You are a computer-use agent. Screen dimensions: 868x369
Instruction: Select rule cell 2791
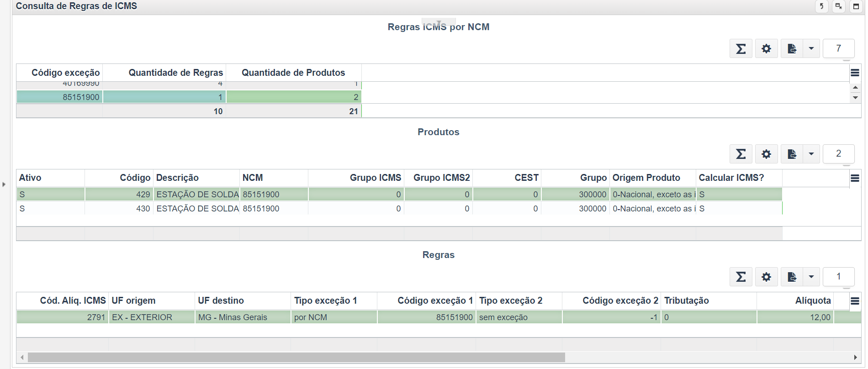63,317
